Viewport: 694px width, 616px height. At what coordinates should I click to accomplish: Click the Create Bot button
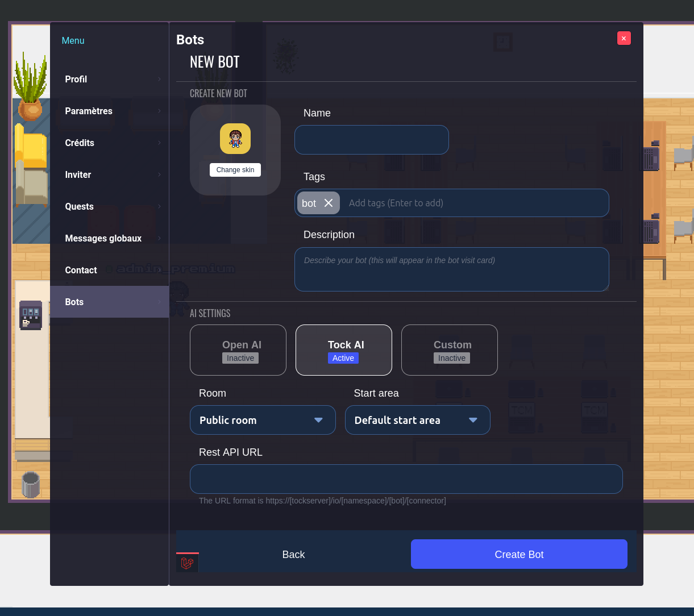point(519,554)
